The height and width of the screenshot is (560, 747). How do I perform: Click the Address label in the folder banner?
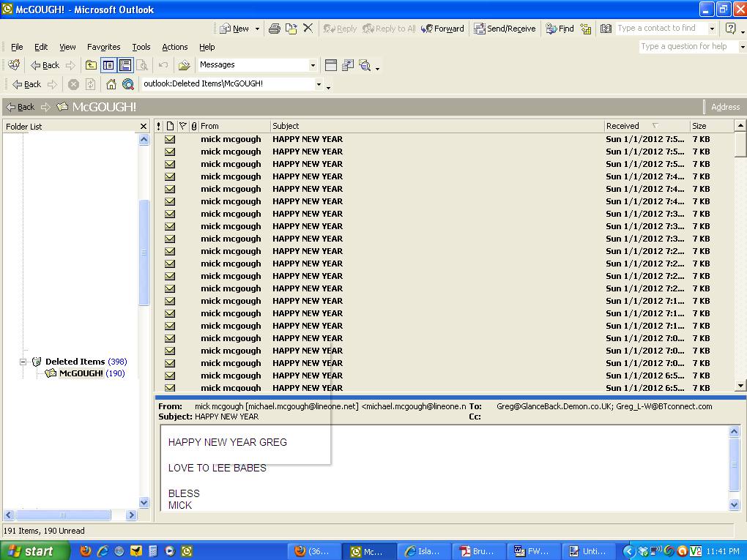[725, 107]
